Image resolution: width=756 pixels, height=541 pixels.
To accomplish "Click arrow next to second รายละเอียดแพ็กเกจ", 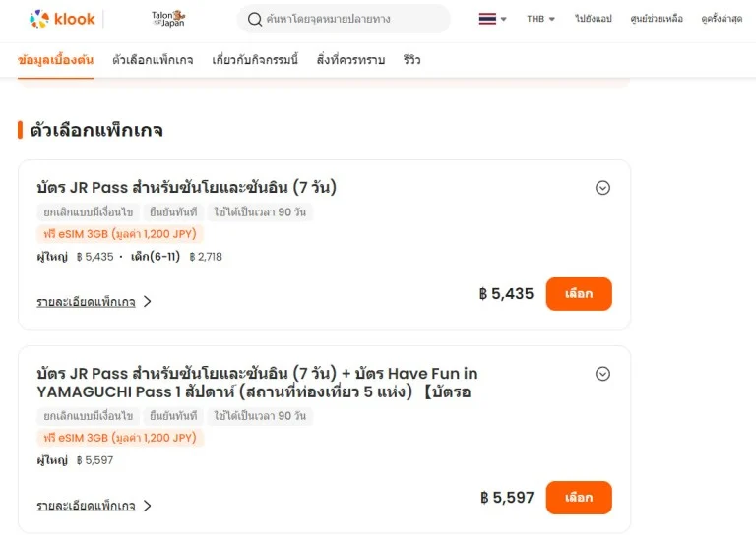I will 147,506.
